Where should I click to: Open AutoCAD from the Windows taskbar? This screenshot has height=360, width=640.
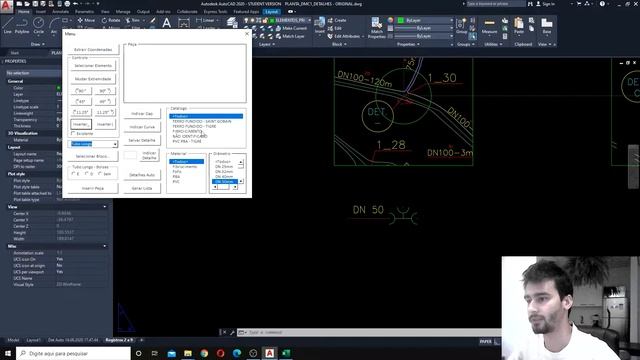[x=269, y=353]
